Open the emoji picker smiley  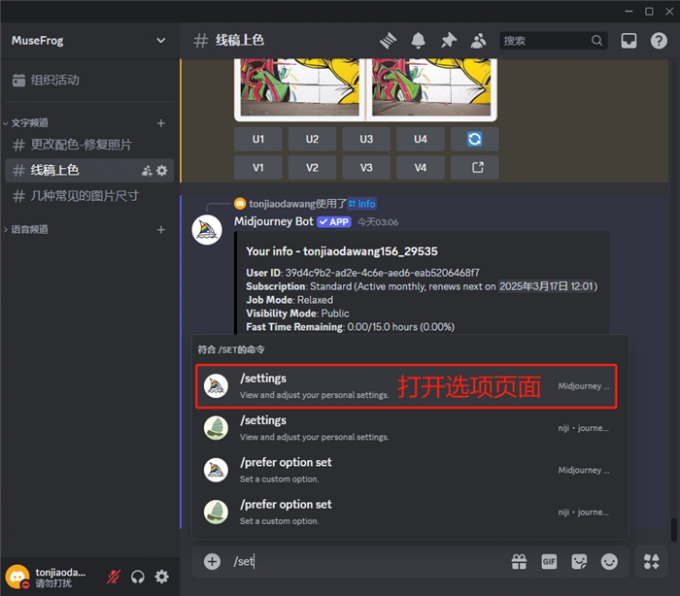pyautogui.click(x=609, y=562)
